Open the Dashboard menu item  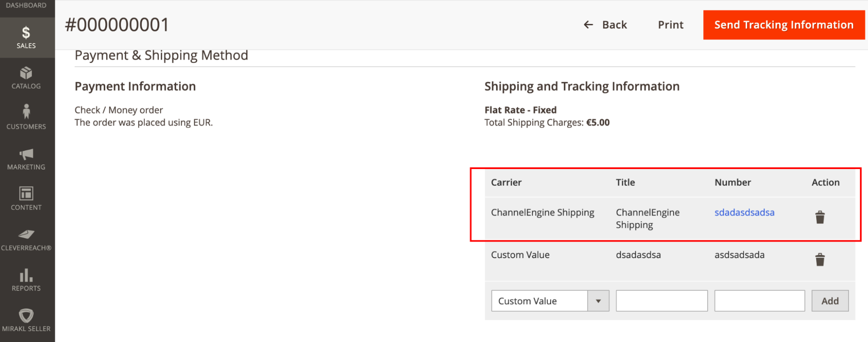tap(26, 6)
